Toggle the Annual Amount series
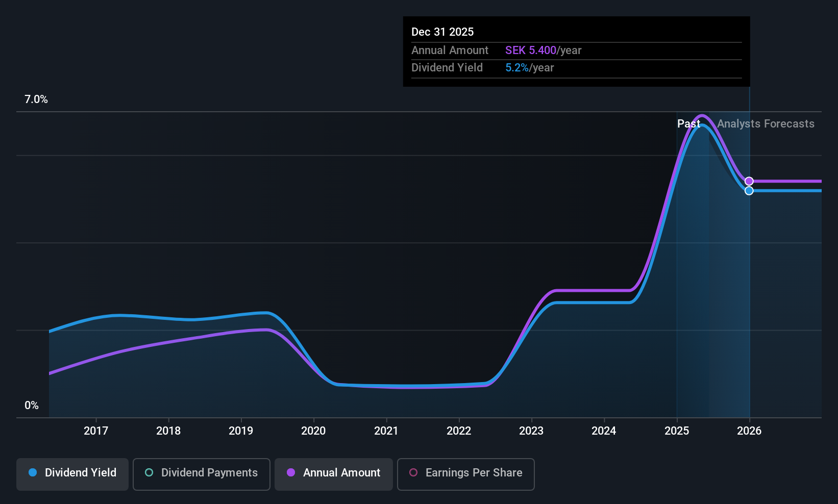Image resolution: width=838 pixels, height=504 pixels. pyautogui.click(x=334, y=474)
